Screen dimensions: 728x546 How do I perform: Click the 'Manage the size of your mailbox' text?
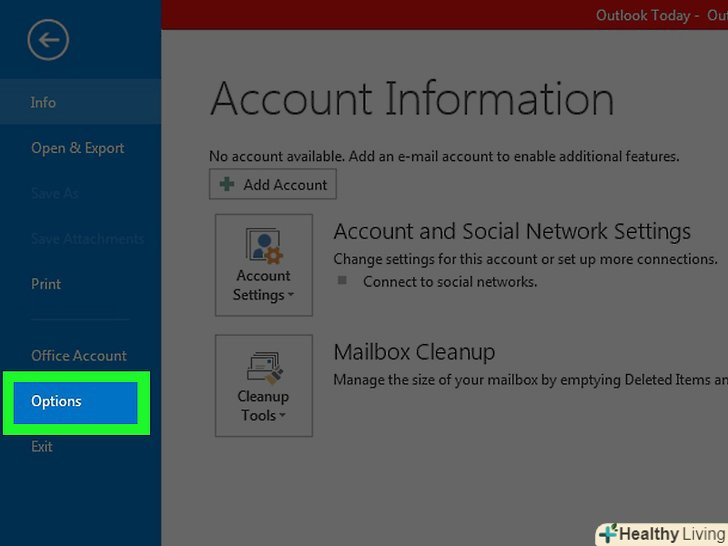[531, 380]
